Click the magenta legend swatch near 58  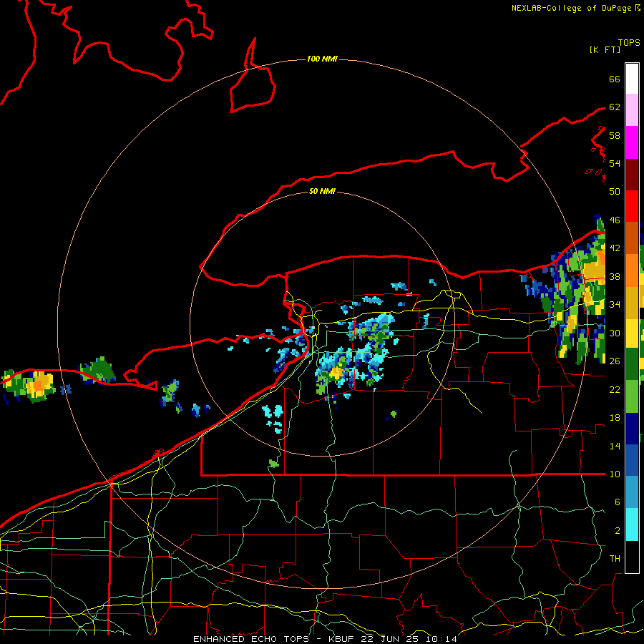pyautogui.click(x=632, y=142)
